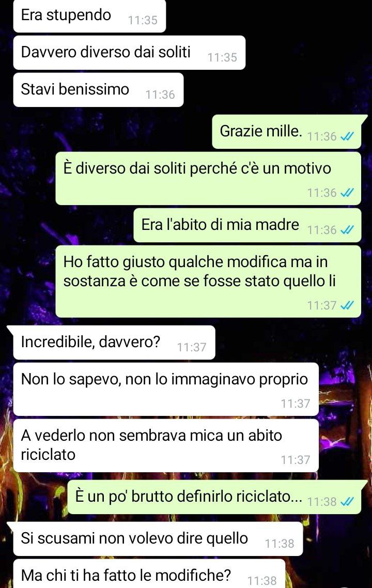Tap the read ticks on 'Ho fatto giusto qualche modifica'
The height and width of the screenshot is (588, 372).
coord(347,305)
